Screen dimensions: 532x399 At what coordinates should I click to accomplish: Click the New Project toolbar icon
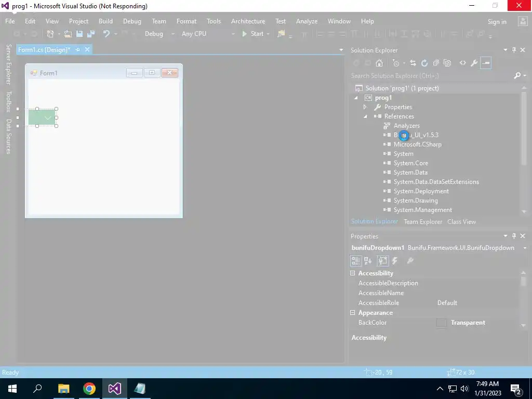[50, 34]
